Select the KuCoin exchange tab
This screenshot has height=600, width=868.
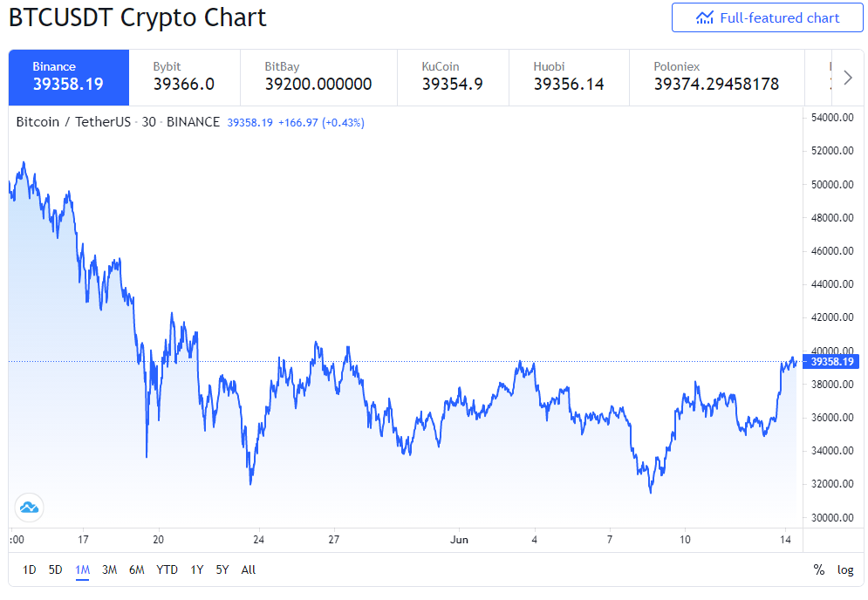[453, 78]
